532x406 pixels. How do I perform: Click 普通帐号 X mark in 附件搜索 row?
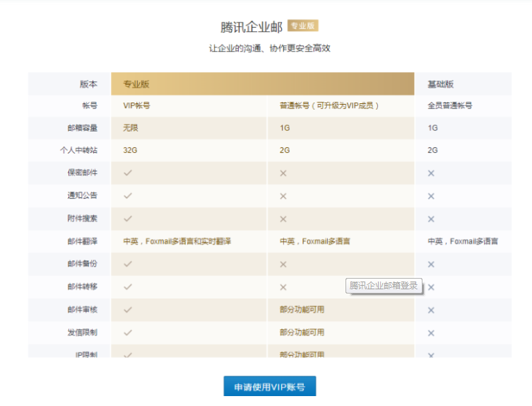[x=283, y=219]
